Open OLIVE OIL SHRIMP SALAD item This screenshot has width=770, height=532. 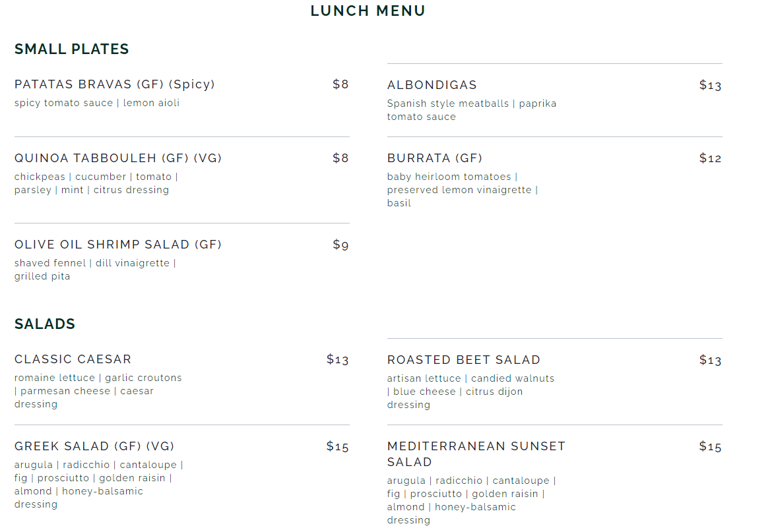[118, 245]
